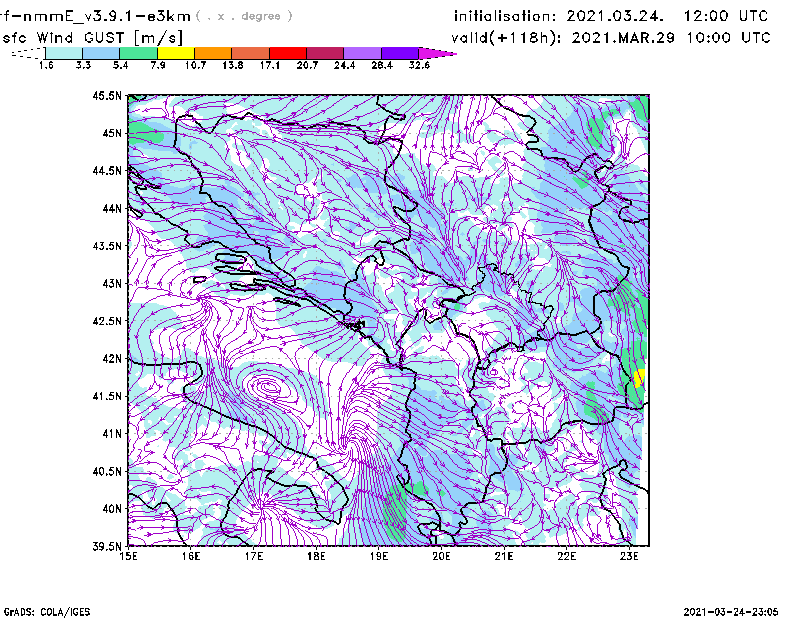Click the 41.5N latitude label
The width and height of the screenshot is (800, 618).
tap(107, 396)
